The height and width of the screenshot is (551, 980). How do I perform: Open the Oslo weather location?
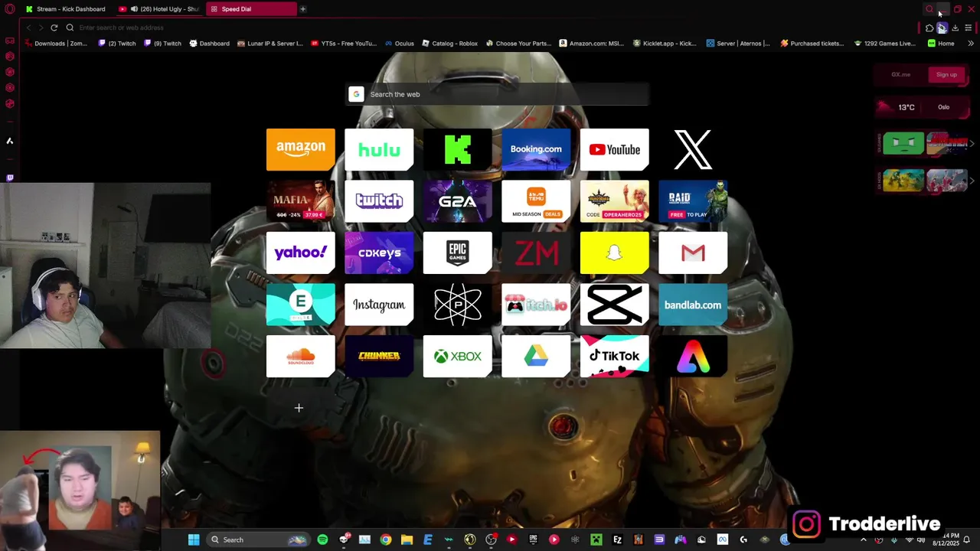(x=943, y=107)
